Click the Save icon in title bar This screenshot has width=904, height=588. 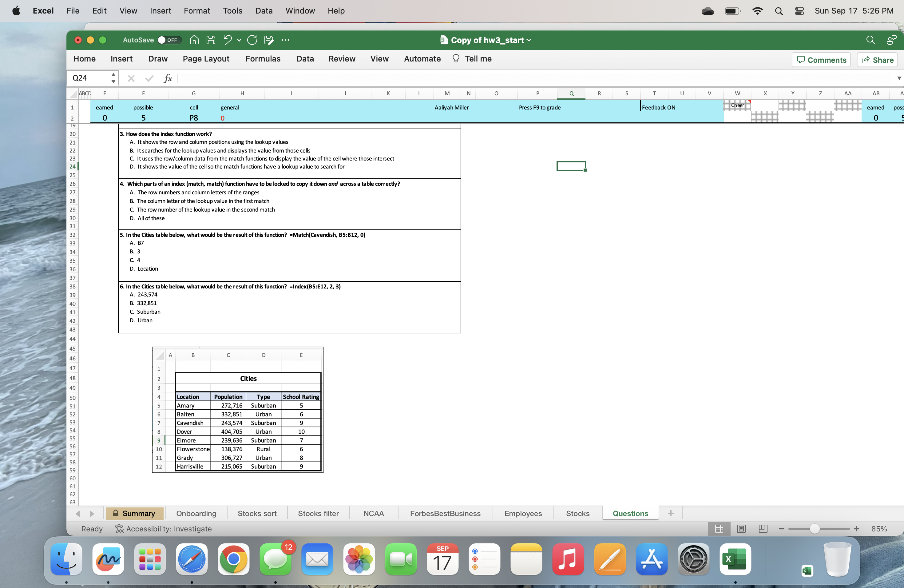211,40
